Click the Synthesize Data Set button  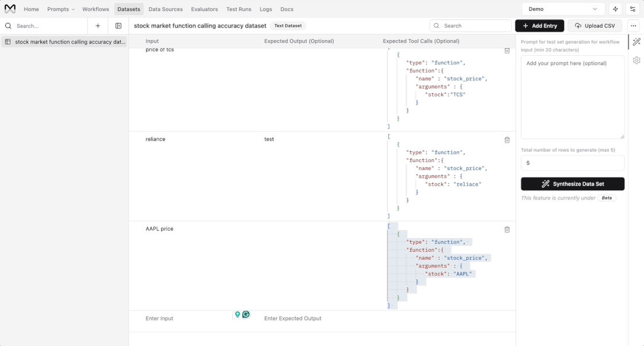(573, 184)
